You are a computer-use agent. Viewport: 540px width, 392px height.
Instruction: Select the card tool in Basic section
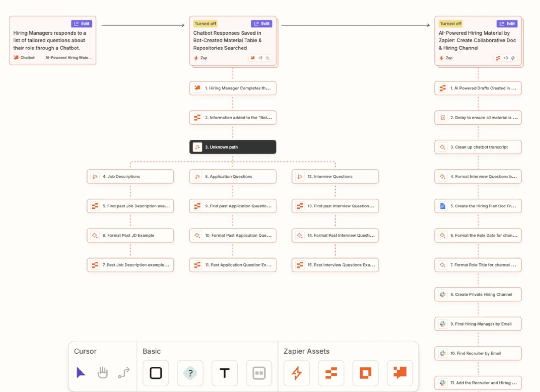[x=259, y=373]
